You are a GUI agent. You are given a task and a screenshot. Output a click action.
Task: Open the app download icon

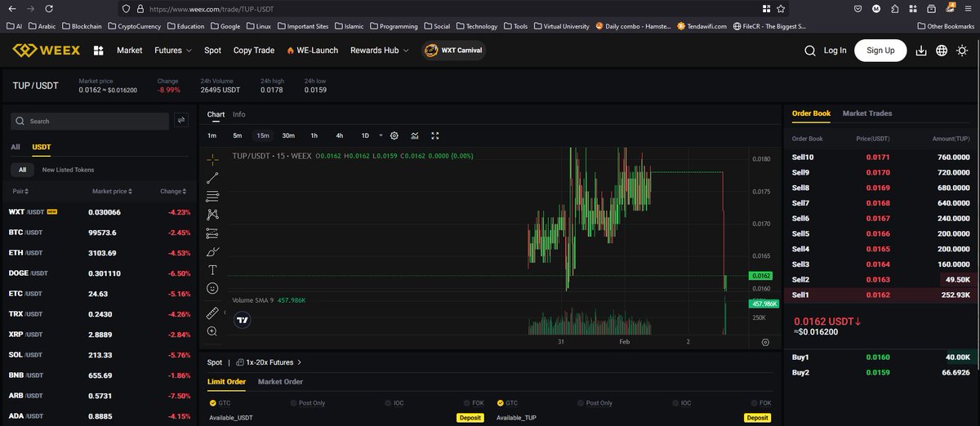pyautogui.click(x=921, y=51)
